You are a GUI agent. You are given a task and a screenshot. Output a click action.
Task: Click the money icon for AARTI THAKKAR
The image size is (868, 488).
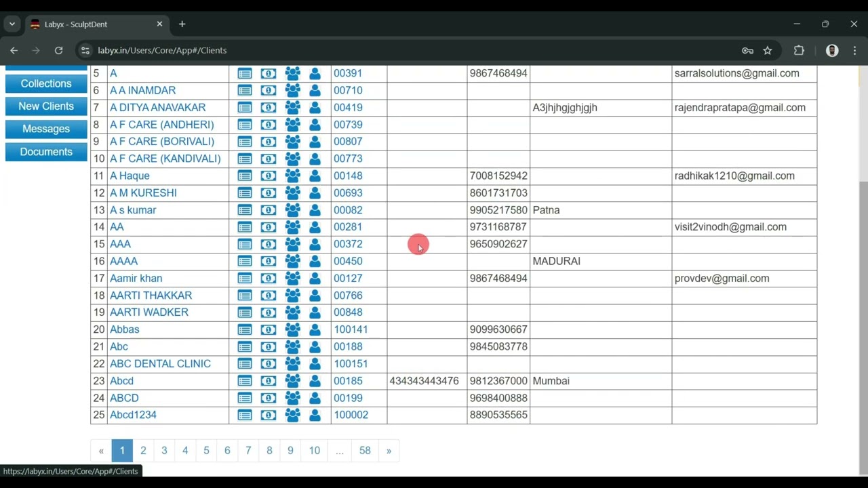tap(269, 296)
